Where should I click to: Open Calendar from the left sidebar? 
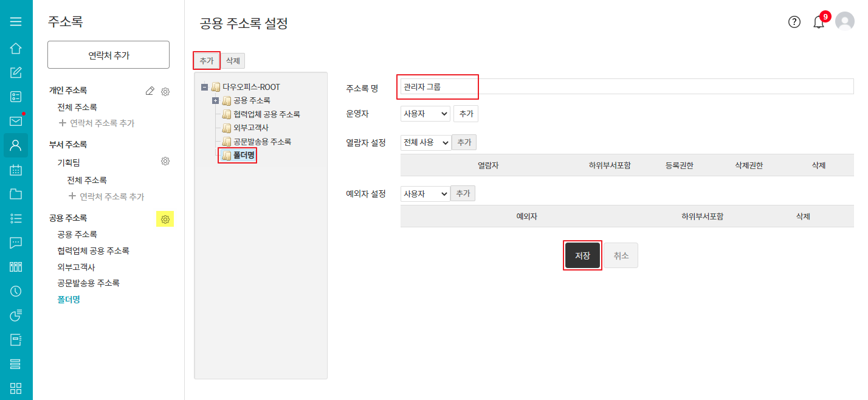(x=16, y=170)
